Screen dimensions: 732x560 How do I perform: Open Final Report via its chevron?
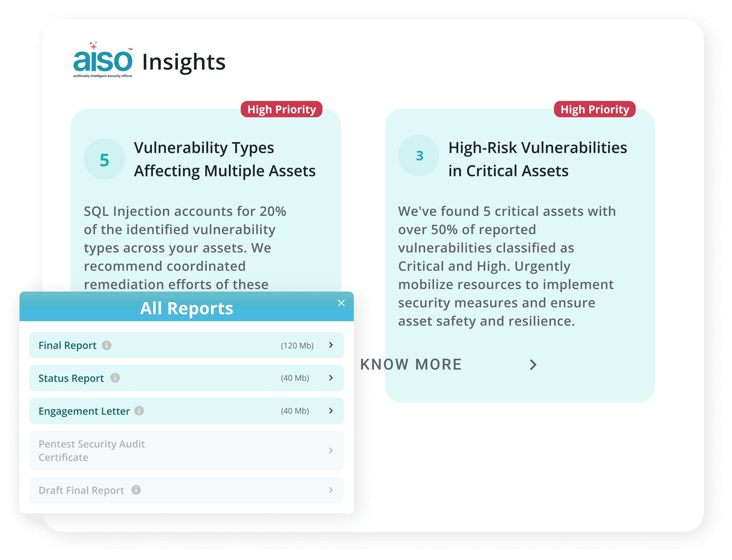[331, 345]
